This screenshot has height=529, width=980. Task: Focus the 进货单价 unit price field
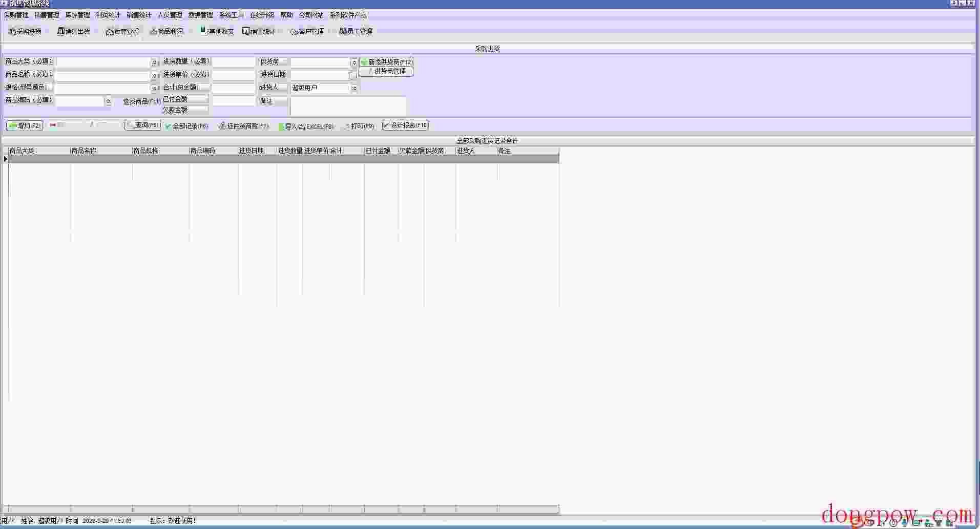coord(234,75)
